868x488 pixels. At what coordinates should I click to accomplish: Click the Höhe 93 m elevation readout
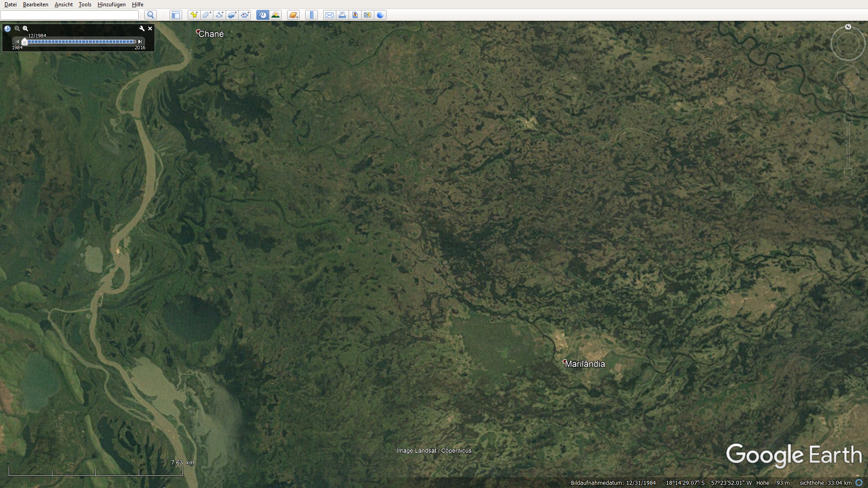point(773,483)
